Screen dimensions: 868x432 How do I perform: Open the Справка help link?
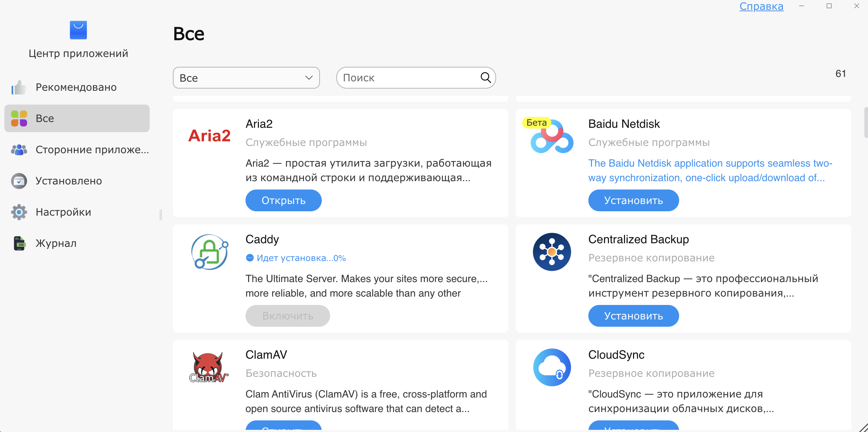click(761, 7)
